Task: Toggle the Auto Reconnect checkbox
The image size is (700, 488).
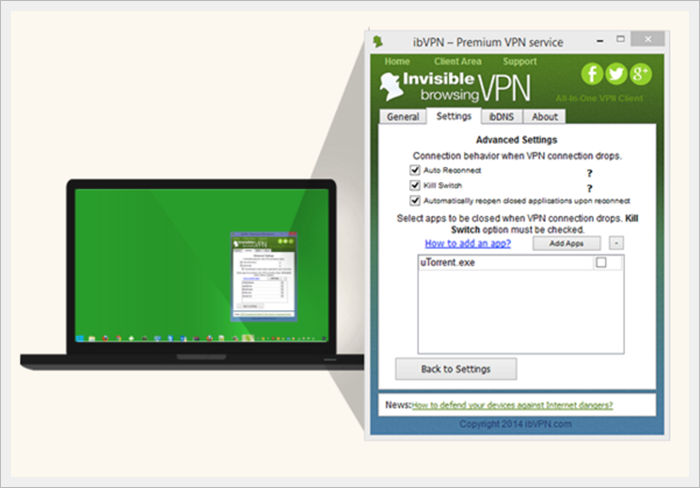Action: (x=415, y=170)
